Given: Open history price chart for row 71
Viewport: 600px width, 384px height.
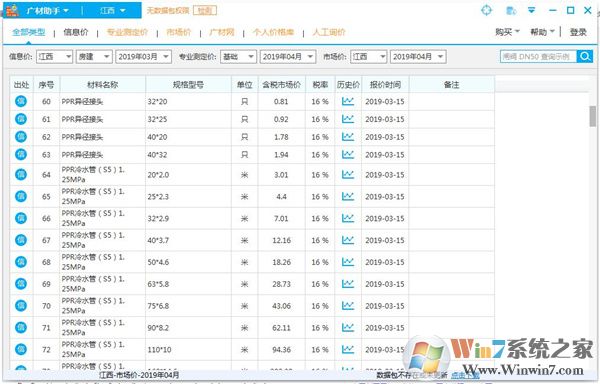Looking at the screenshot, I should coord(348,327).
